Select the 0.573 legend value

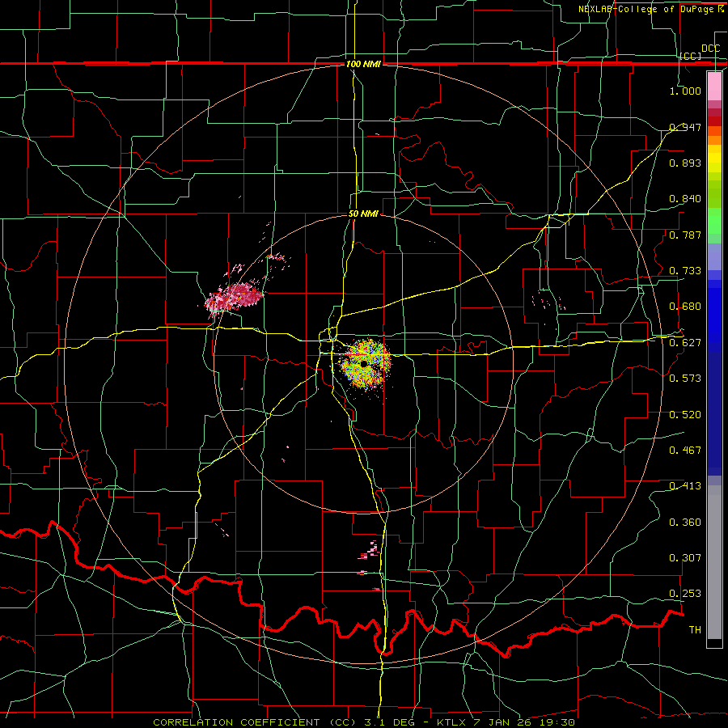tap(685, 379)
